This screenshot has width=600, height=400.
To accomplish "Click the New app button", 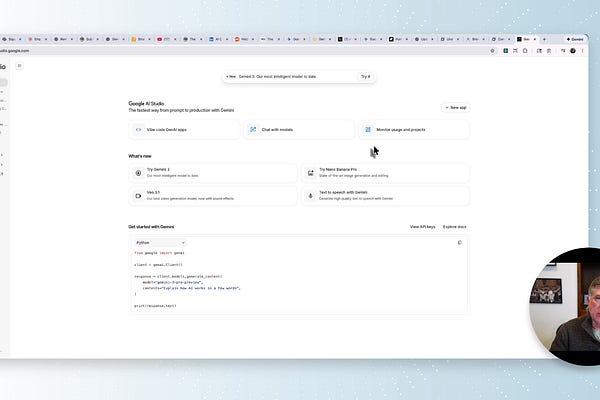I will tap(456, 108).
